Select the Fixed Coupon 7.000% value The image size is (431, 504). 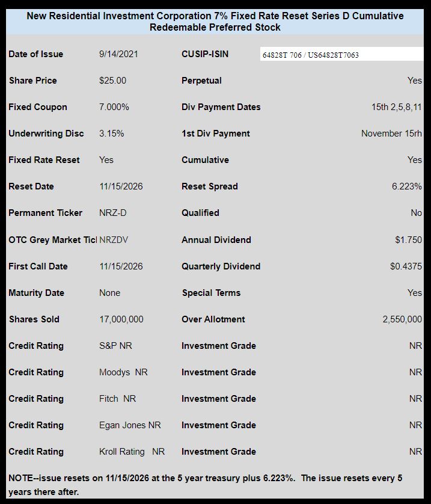click(x=114, y=107)
